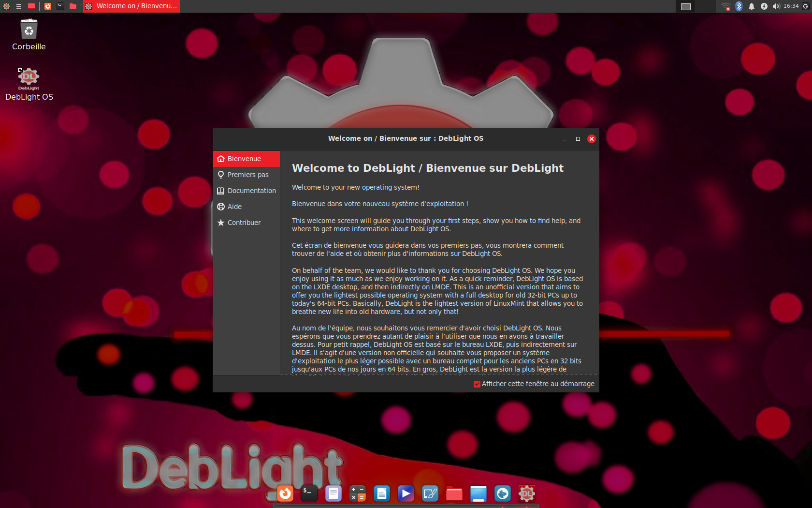Image resolution: width=812 pixels, height=508 pixels.
Task: Open the file manager launcher in top panel
Action: click(73, 6)
